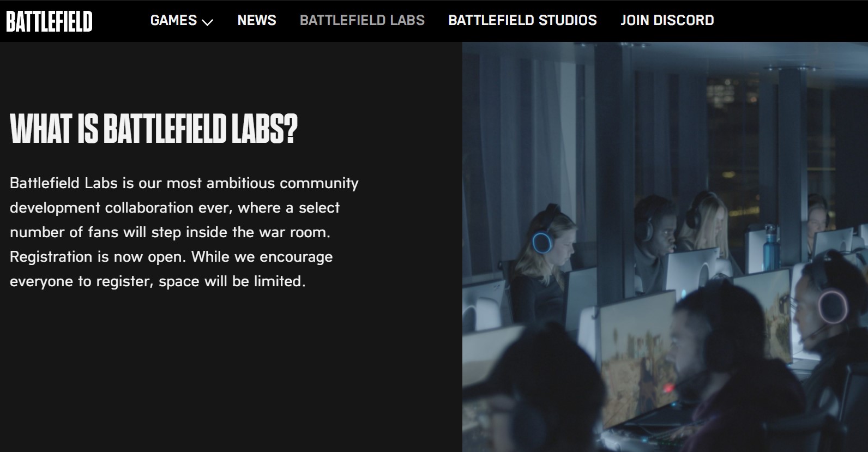868x452 pixels.
Task: Expand the Games menu chevron arrow
Action: (207, 22)
